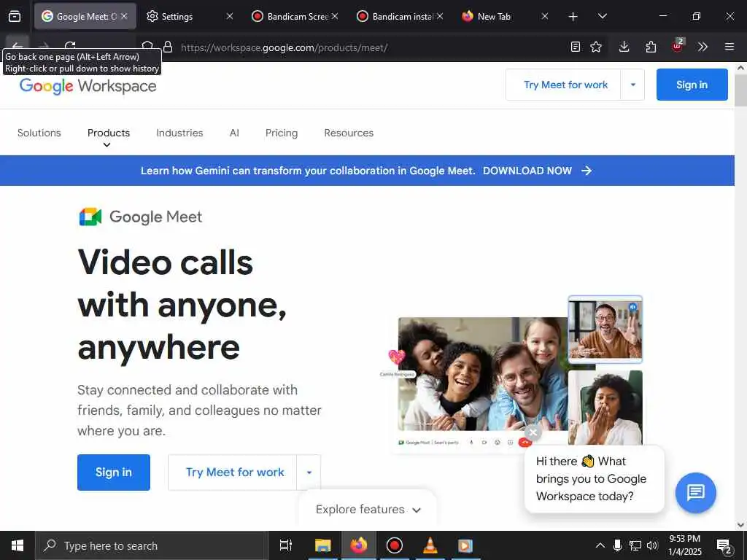Image resolution: width=747 pixels, height=560 pixels.
Task: Open a new tab with plus button
Action: coord(573,17)
